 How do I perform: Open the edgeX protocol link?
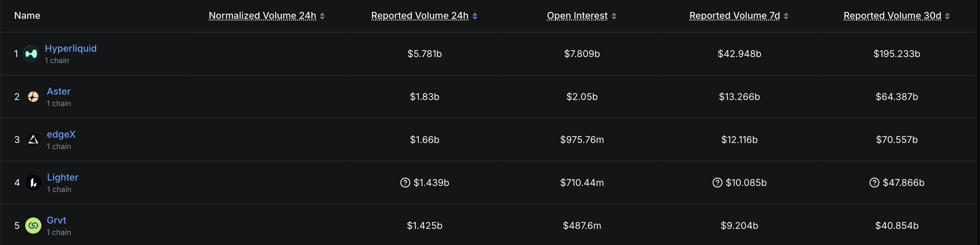pyautogui.click(x=61, y=134)
